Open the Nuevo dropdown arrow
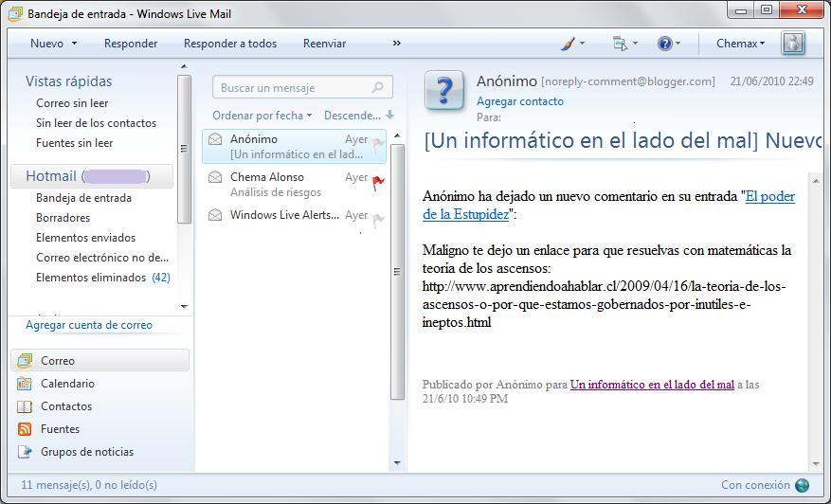This screenshot has height=504, width=831. coord(74,44)
